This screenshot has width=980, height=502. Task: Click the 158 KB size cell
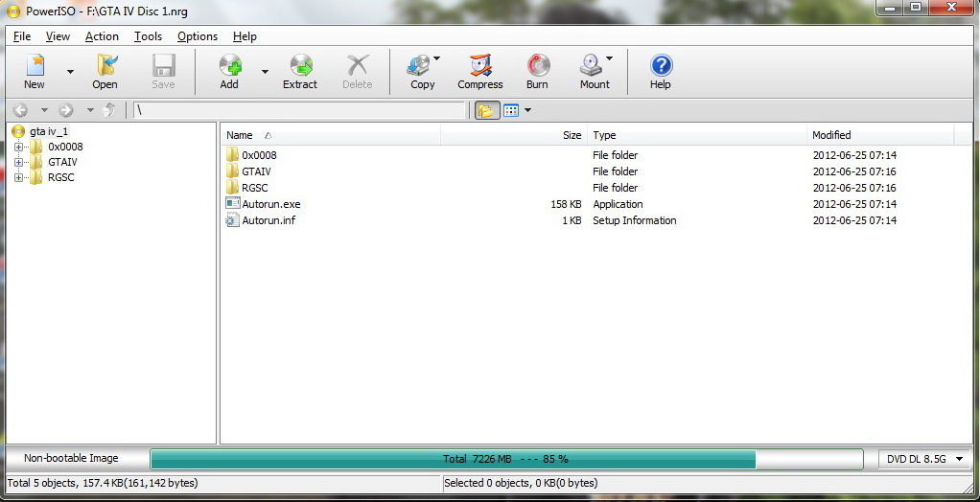point(567,204)
